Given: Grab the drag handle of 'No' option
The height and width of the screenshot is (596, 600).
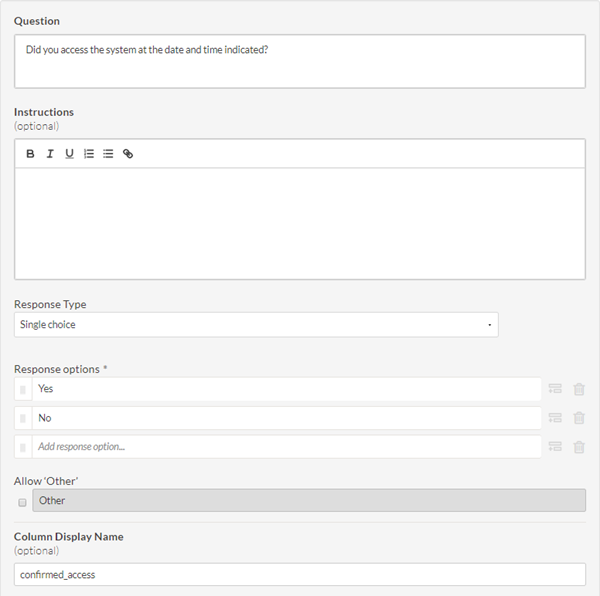Looking at the screenshot, I should 23,418.
